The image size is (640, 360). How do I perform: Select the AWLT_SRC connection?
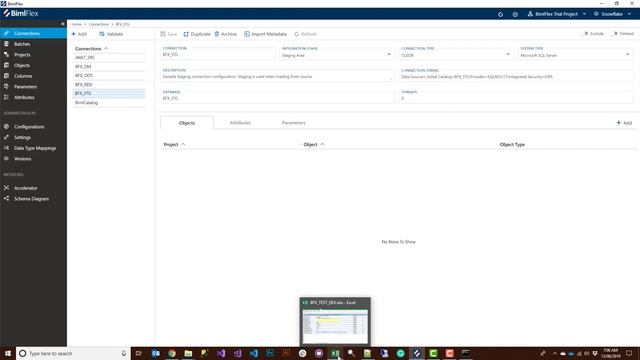(x=109, y=58)
